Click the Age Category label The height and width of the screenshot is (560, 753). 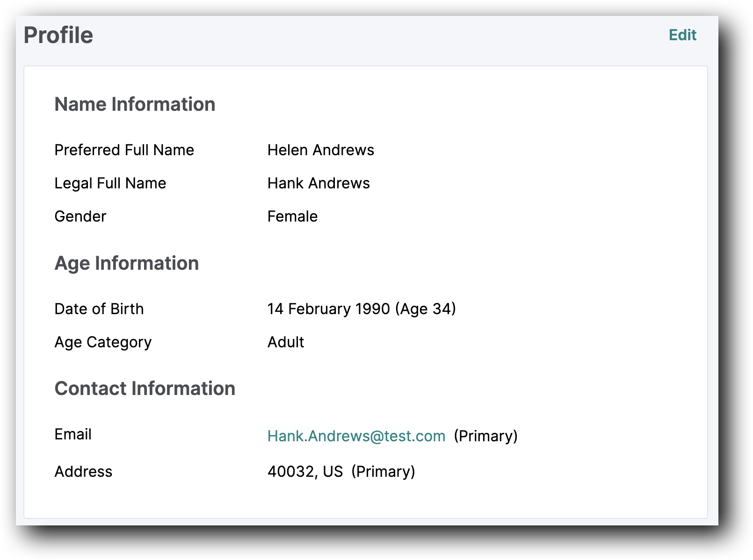(103, 342)
